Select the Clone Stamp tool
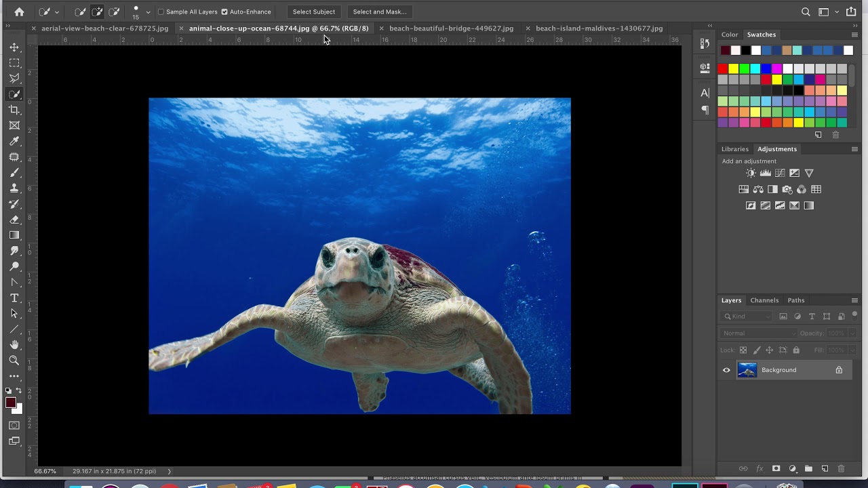 pos(14,188)
